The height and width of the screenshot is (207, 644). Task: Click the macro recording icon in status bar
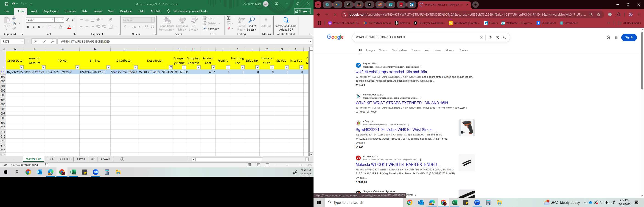[x=47, y=165]
